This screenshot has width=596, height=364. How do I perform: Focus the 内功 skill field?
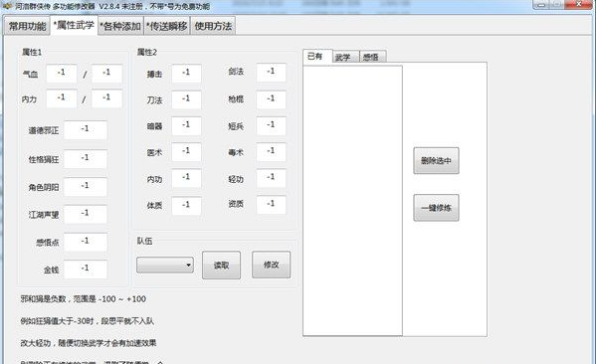[x=186, y=178]
